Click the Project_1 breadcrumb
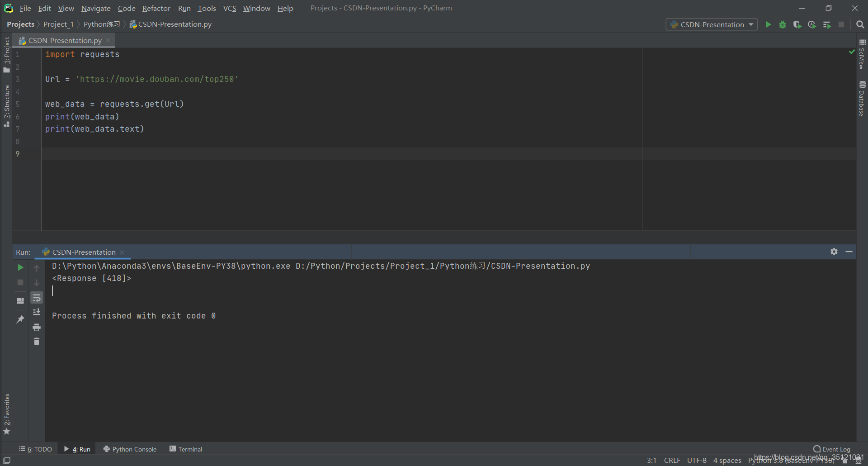The height and width of the screenshot is (466, 868). (x=58, y=24)
